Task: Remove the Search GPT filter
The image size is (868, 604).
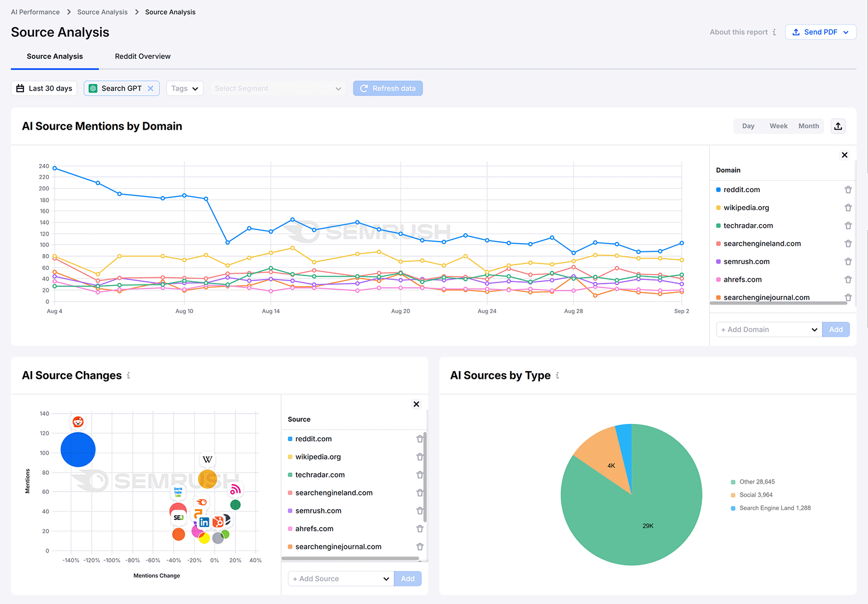Action: click(x=151, y=88)
